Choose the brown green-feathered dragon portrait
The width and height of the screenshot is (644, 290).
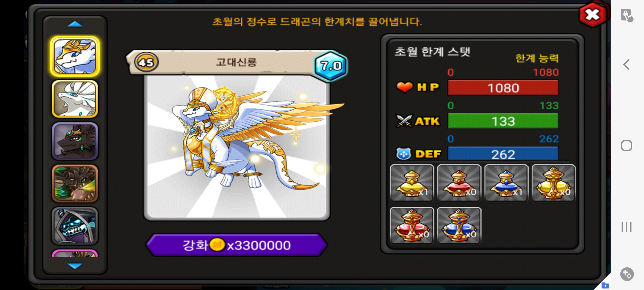pos(75,184)
